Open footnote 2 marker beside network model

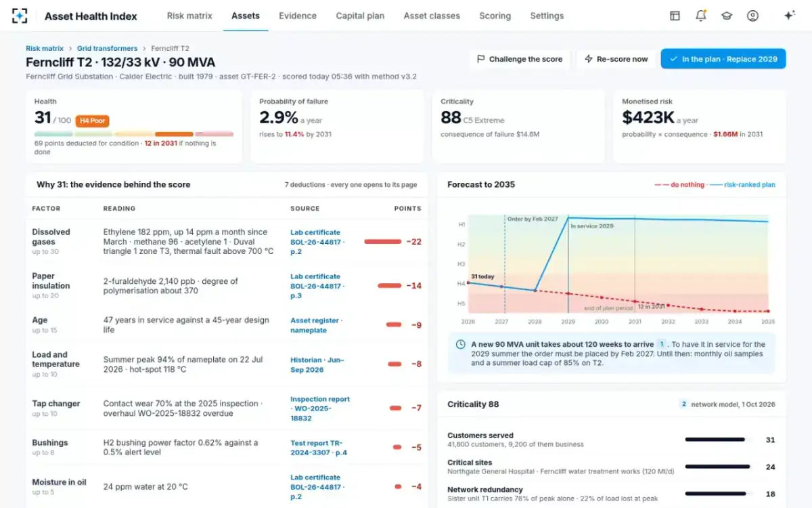tap(683, 404)
